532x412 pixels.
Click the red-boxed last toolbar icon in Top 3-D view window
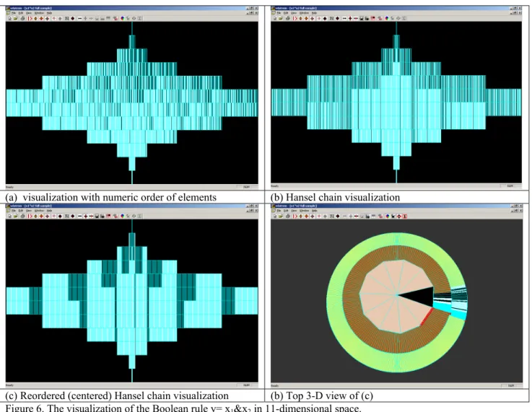tap(405, 216)
